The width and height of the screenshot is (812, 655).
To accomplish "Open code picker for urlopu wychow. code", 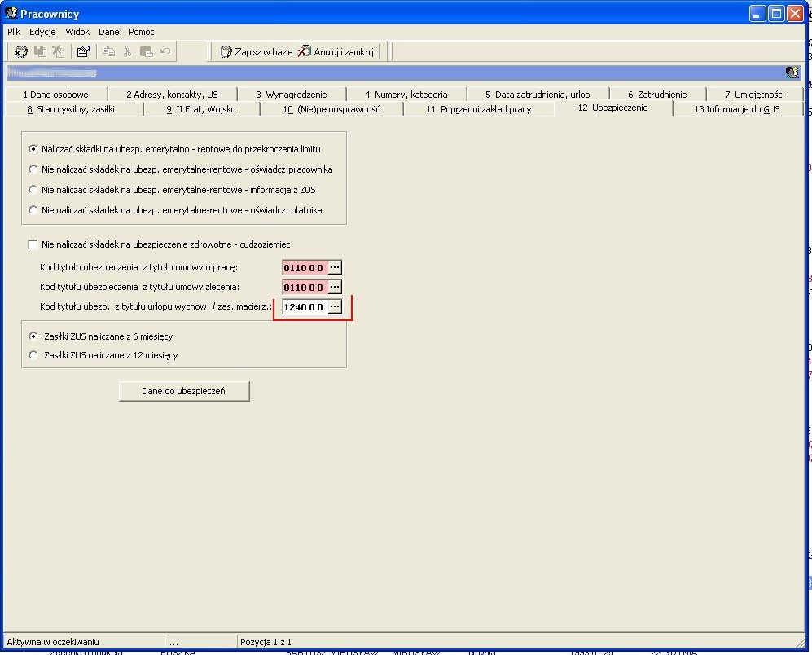I will (x=335, y=306).
